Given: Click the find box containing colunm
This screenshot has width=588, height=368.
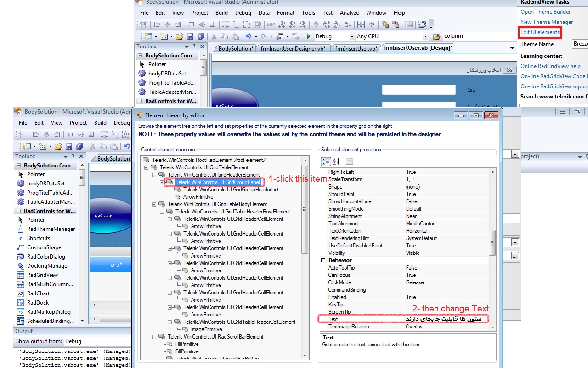Looking at the screenshot, I should coord(480,36).
